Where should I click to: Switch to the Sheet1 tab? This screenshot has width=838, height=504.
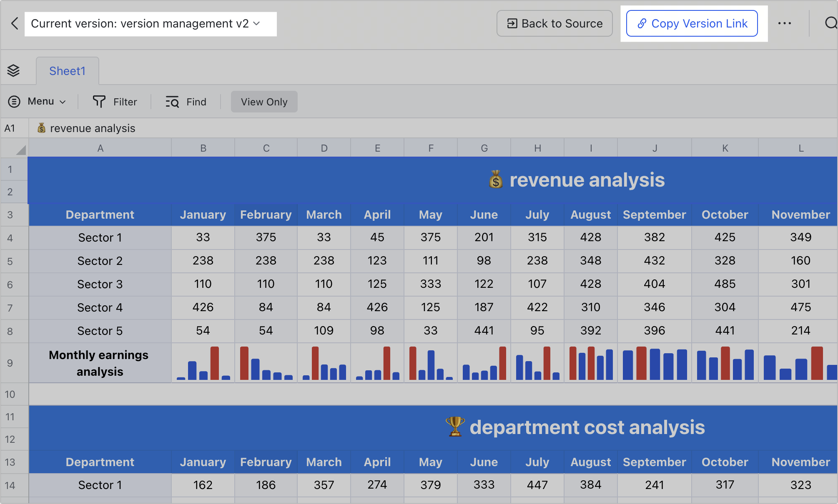click(67, 70)
